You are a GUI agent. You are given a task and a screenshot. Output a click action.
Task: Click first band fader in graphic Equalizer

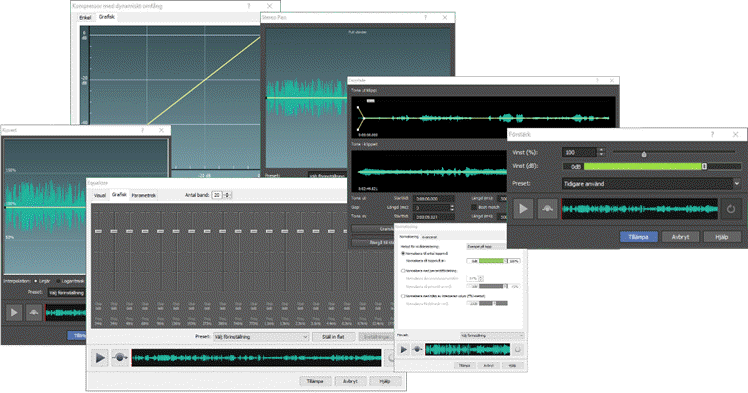click(x=98, y=231)
